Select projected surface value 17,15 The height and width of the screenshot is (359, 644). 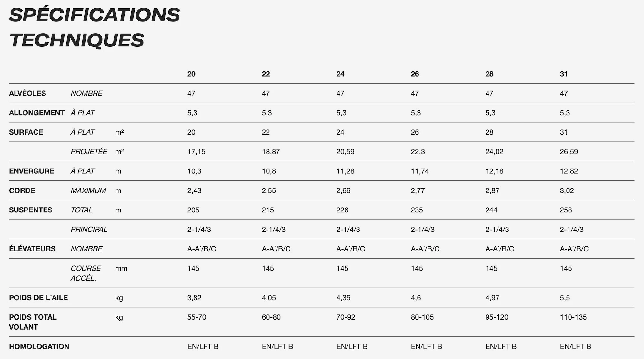pos(196,152)
